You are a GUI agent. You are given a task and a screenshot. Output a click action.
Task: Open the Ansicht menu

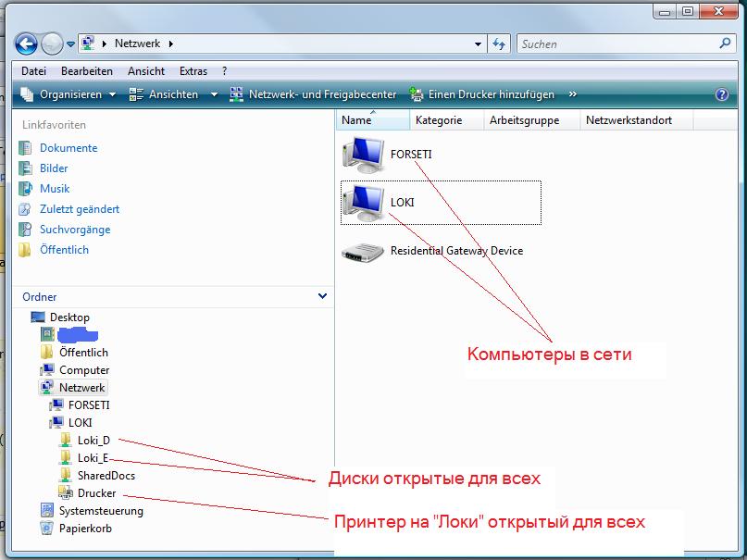[145, 71]
